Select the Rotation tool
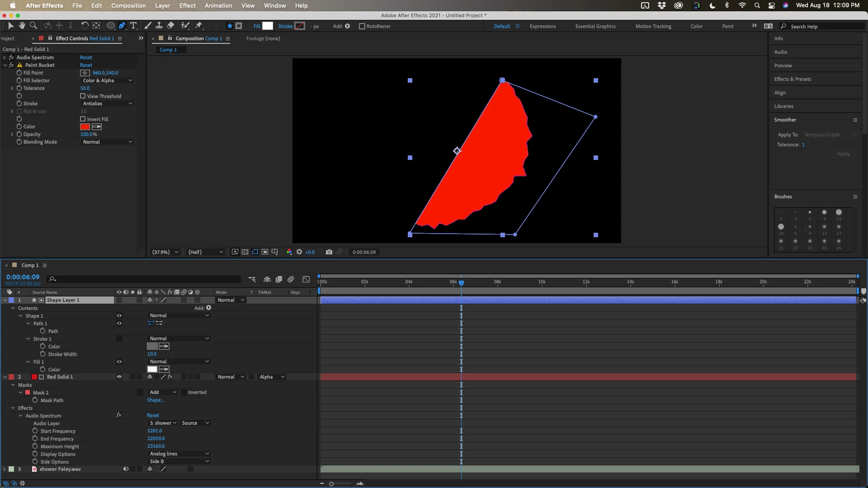The height and width of the screenshot is (488, 868). point(85,26)
